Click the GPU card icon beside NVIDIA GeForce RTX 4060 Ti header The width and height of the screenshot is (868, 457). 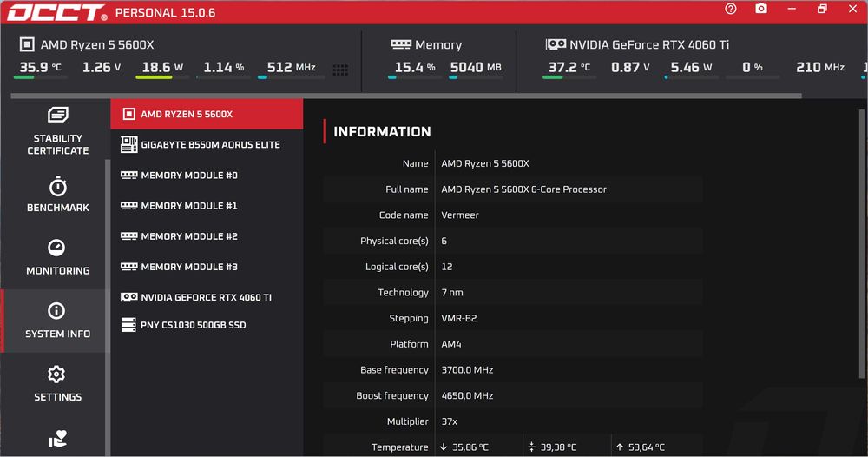[556, 43]
